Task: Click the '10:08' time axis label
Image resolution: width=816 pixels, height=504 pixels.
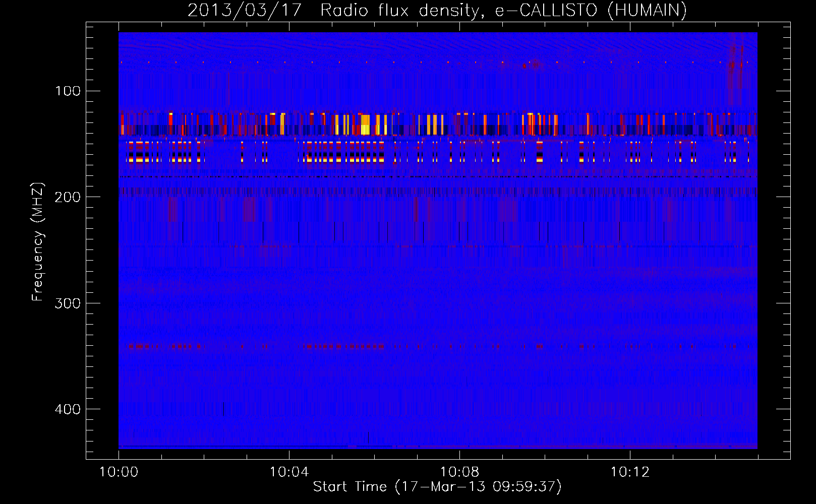Action: 459,472
